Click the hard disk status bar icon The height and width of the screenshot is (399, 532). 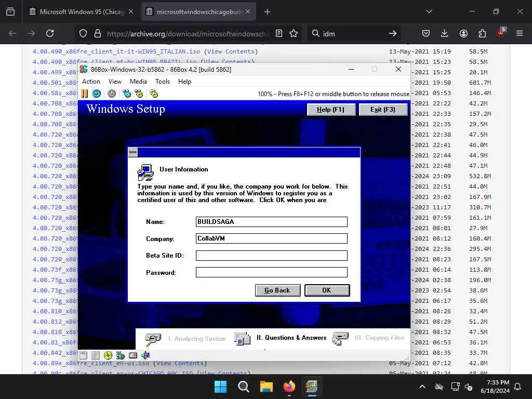tap(133, 355)
